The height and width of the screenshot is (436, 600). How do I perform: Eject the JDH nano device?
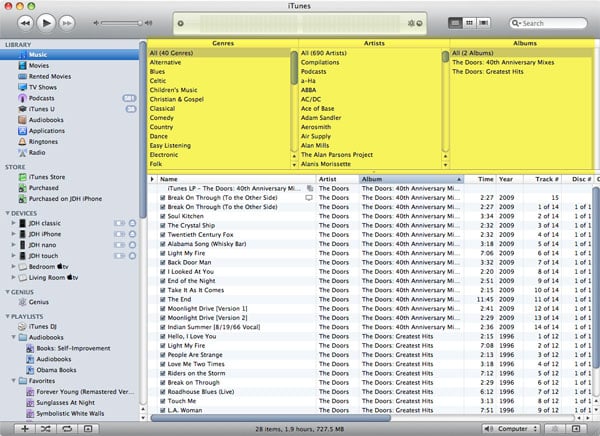(132, 245)
